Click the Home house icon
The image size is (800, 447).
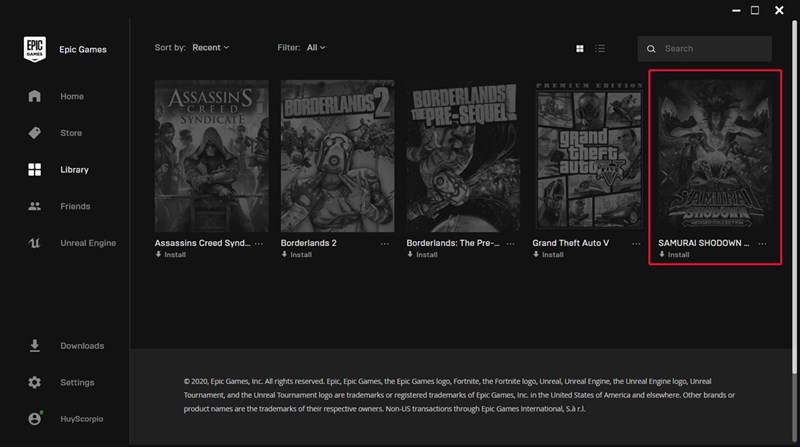pyautogui.click(x=35, y=97)
